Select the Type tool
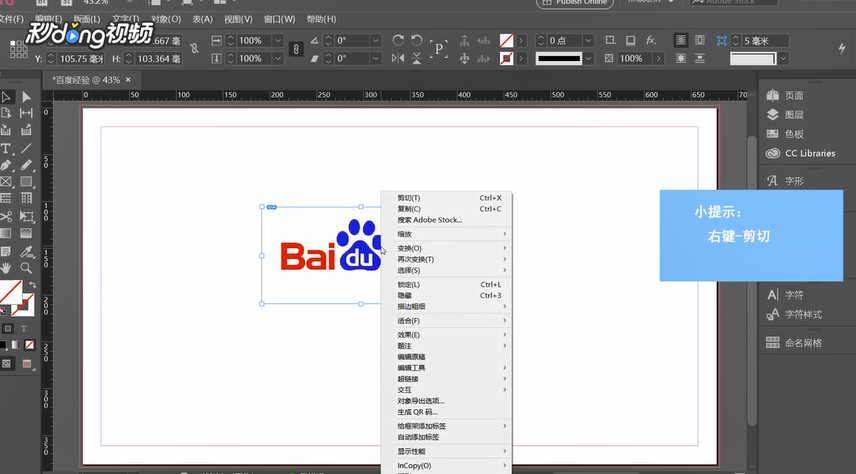The width and height of the screenshot is (856, 474). pyautogui.click(x=6, y=149)
